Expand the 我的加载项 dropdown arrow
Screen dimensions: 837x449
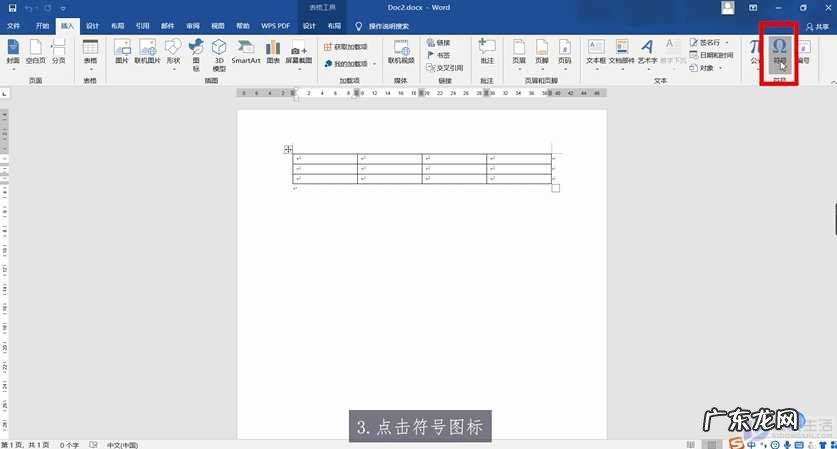[x=375, y=64]
